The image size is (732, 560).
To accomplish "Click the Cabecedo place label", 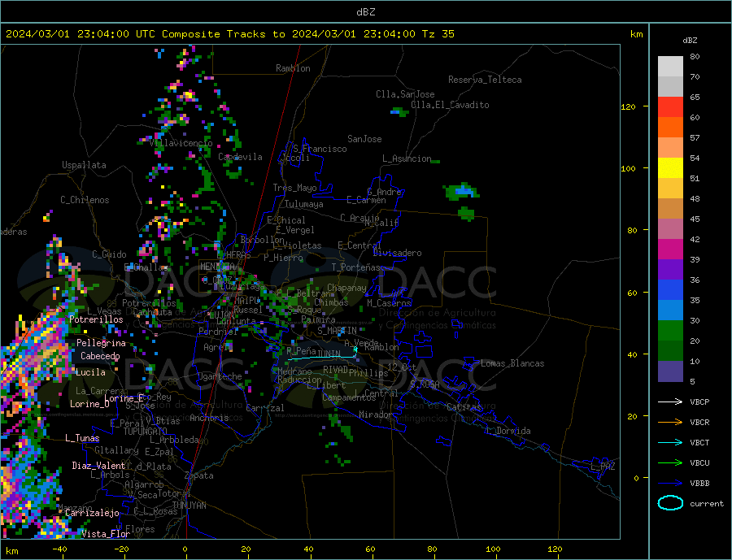I will tap(100, 356).
